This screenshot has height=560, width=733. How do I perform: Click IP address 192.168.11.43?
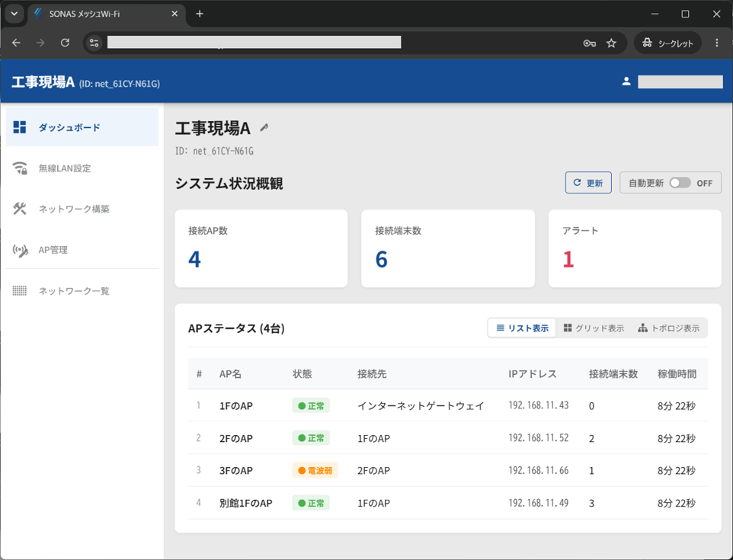(539, 406)
